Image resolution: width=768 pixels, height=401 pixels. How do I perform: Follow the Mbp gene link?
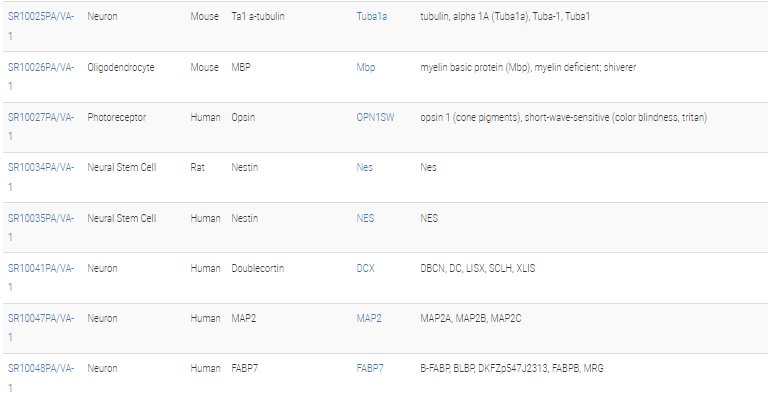pos(366,67)
